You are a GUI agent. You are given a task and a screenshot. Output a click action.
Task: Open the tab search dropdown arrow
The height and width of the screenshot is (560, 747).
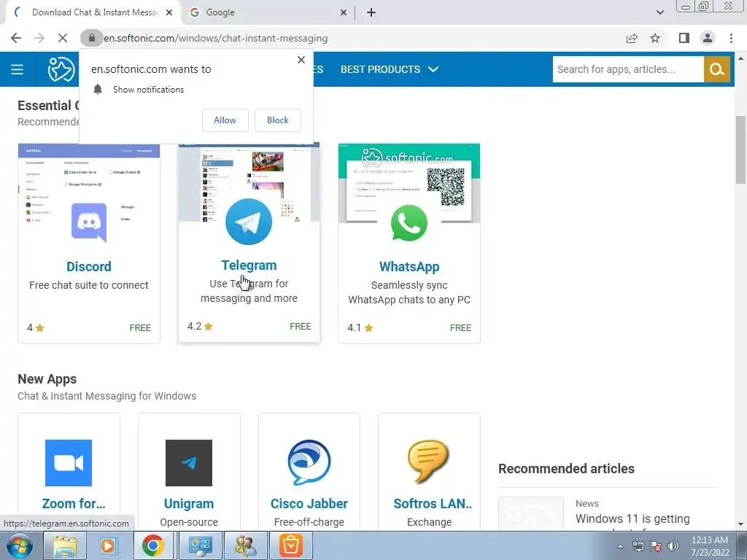[659, 12]
